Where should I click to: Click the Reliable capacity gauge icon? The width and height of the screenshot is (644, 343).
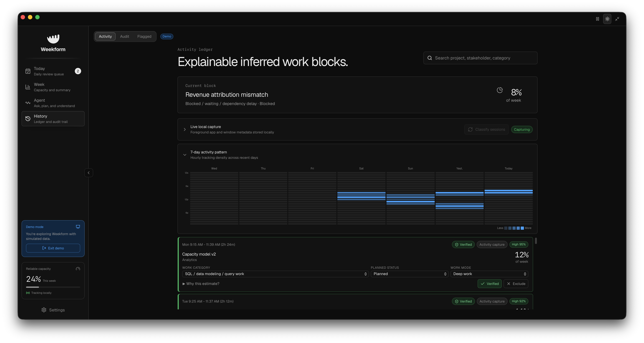[x=78, y=269]
